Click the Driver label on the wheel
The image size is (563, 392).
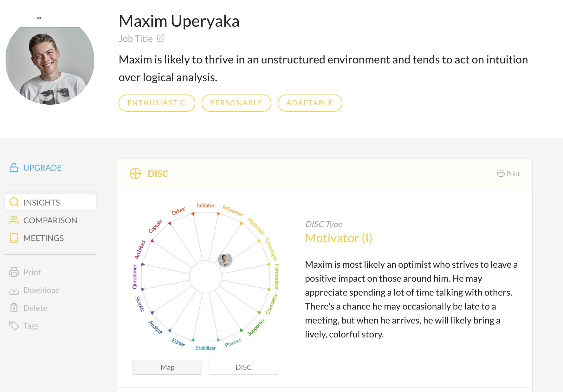pyautogui.click(x=178, y=211)
